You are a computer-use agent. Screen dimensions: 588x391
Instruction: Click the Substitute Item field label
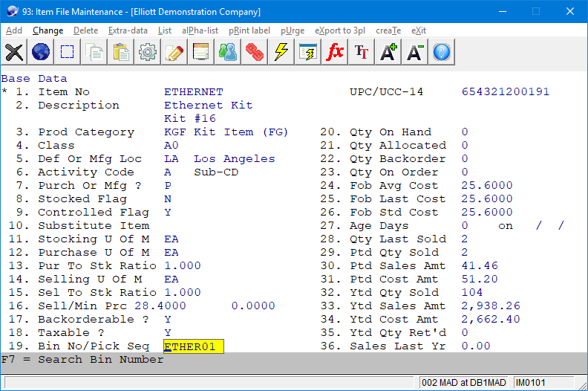(x=94, y=226)
